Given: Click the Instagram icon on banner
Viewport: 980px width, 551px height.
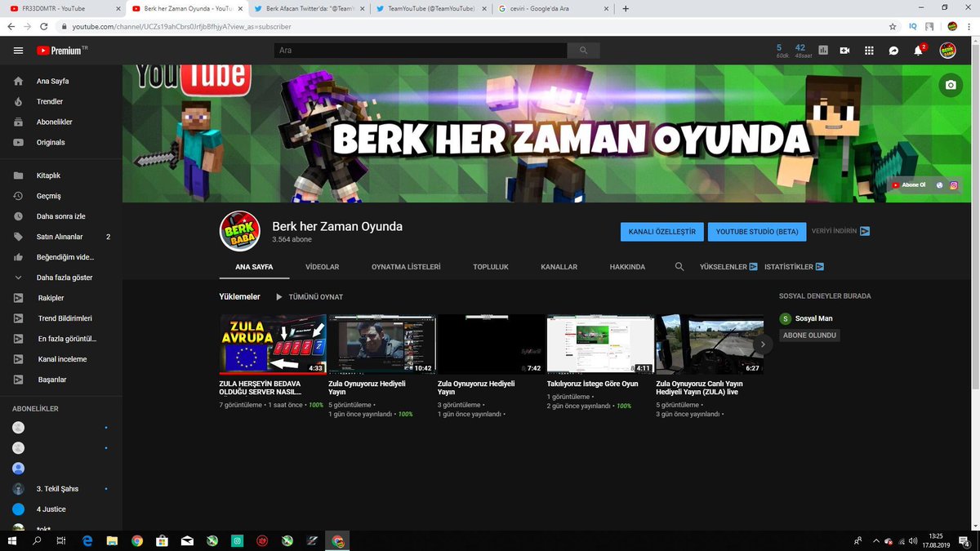Looking at the screenshot, I should 952,185.
